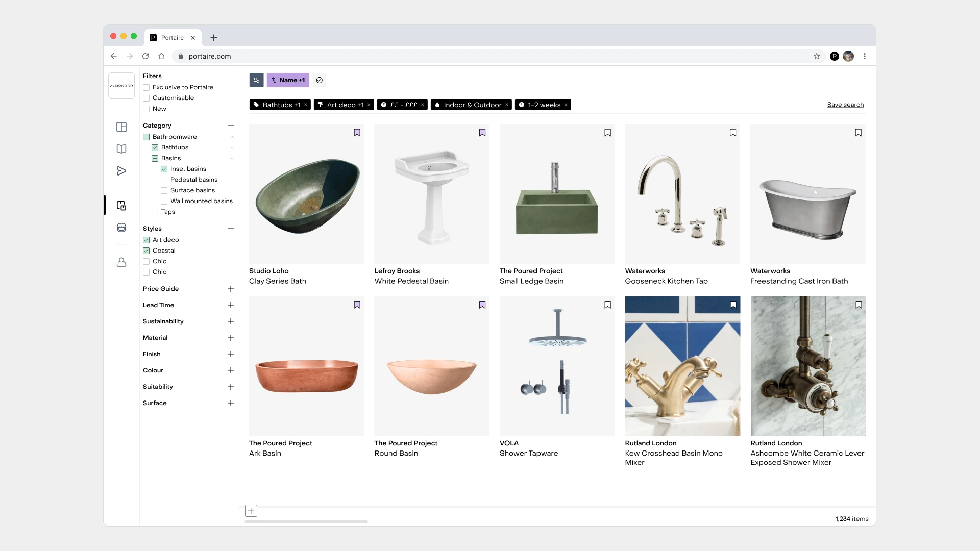Reload the browser page
This screenshot has width=980, height=551.
(145, 56)
